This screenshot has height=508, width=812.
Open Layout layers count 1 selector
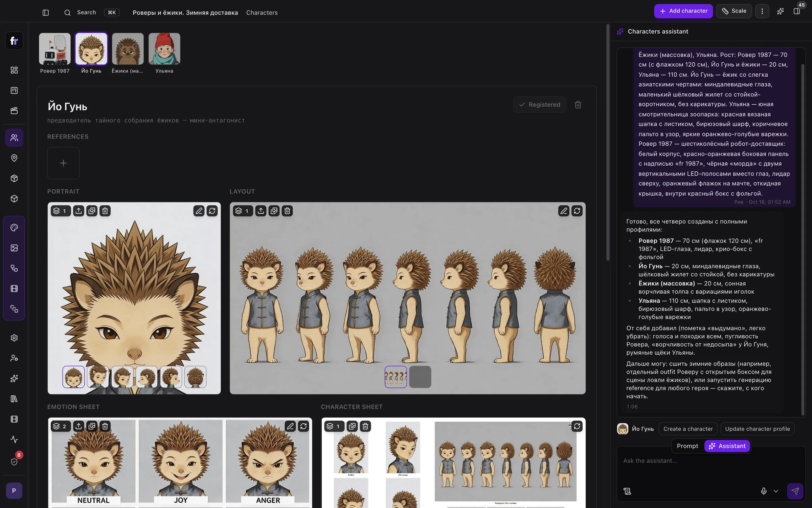(x=243, y=211)
